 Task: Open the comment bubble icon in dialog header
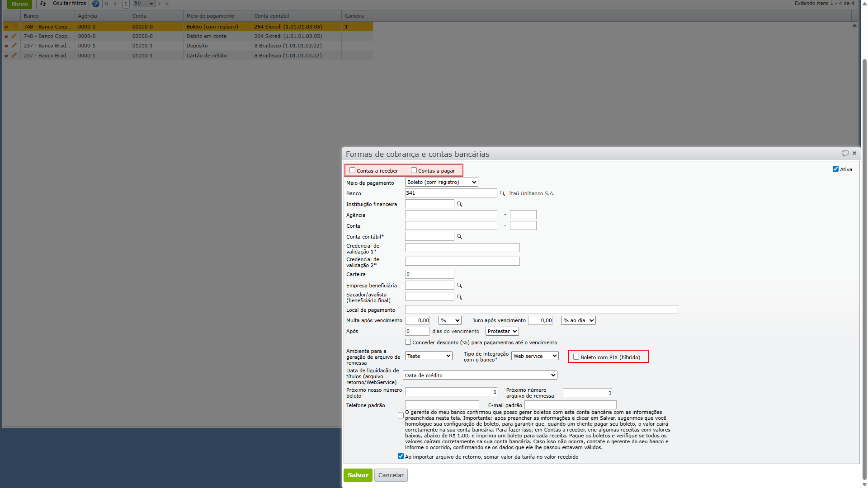[845, 153]
